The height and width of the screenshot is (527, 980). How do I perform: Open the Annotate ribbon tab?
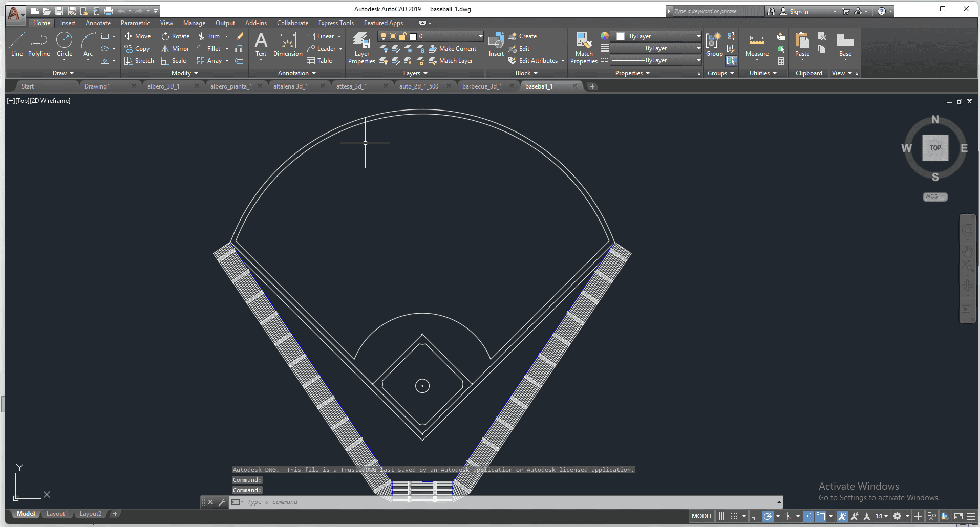(98, 23)
